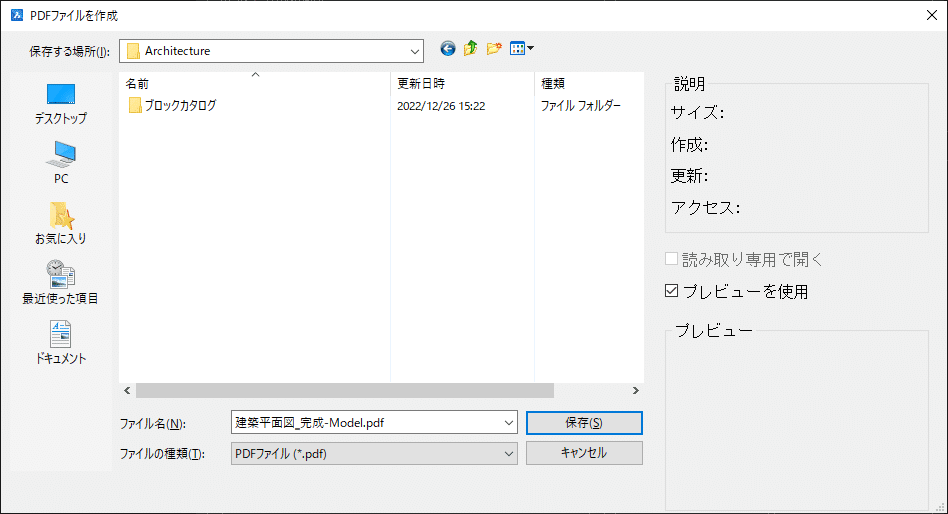Image resolution: width=948 pixels, height=514 pixels.
Task: Open ドキュメント in the places sidebar
Action: (x=60, y=343)
